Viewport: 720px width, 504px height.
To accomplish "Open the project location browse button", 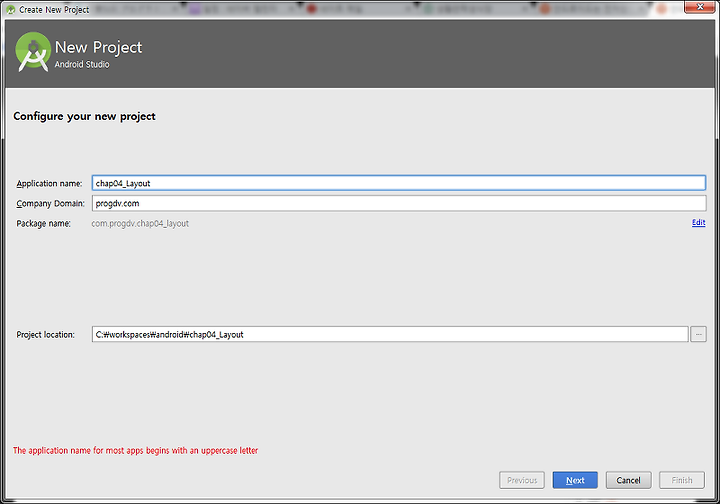I will [x=698, y=334].
